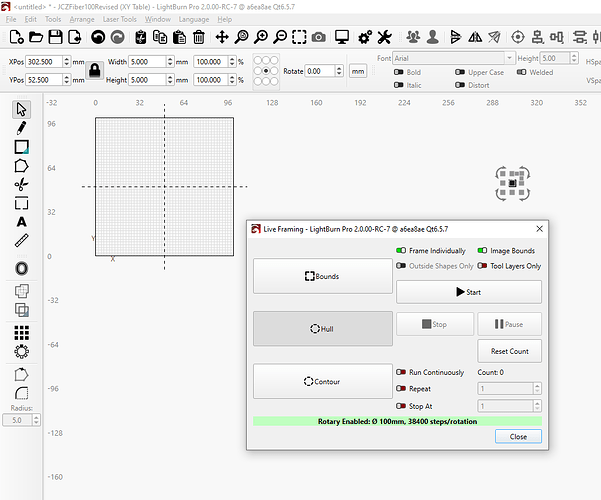Select the Draw Lines pencil tool
This screenshot has width=601, height=500.
click(21, 128)
